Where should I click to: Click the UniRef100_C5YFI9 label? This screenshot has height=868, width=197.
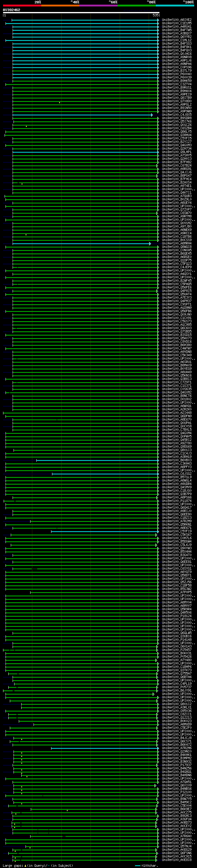(177, 531)
